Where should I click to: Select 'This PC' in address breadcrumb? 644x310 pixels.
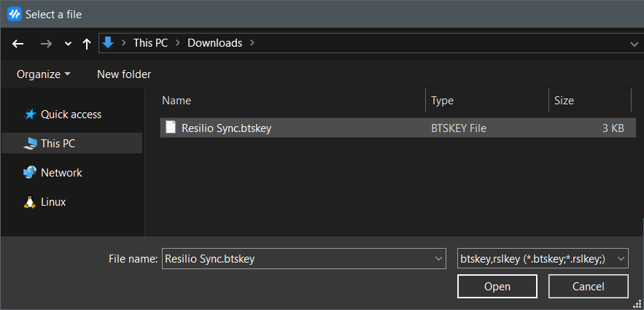coord(150,43)
